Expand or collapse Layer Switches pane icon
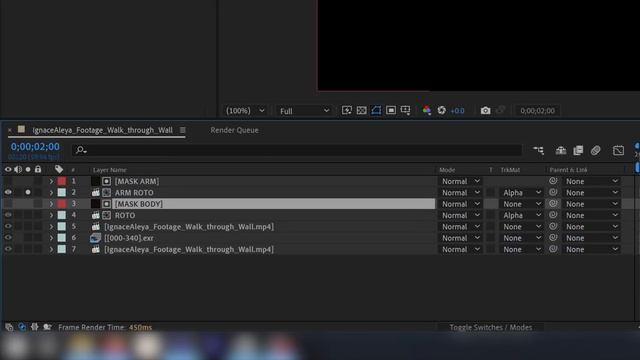Image resolution: width=640 pixels, height=360 pixels. pyautogui.click(x=9, y=327)
